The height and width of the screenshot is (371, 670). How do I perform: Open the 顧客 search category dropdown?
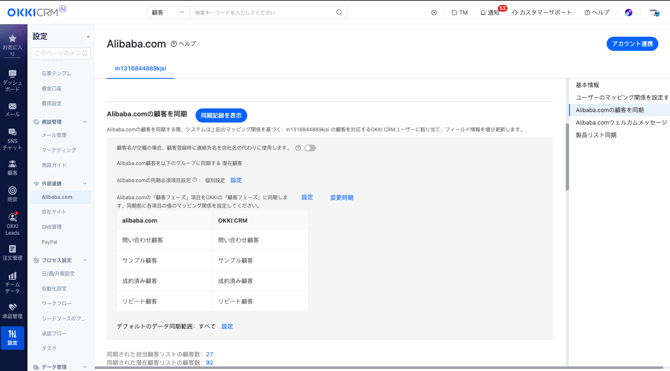pos(168,12)
